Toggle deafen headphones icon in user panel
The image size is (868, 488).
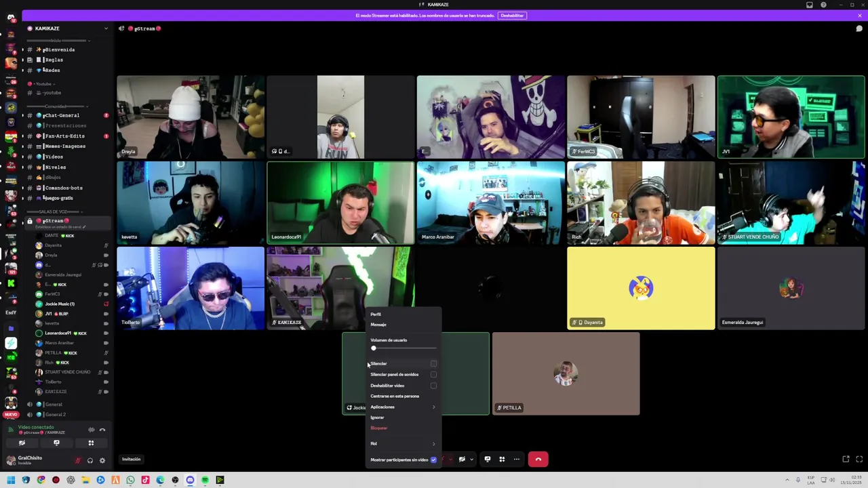pos(90,460)
